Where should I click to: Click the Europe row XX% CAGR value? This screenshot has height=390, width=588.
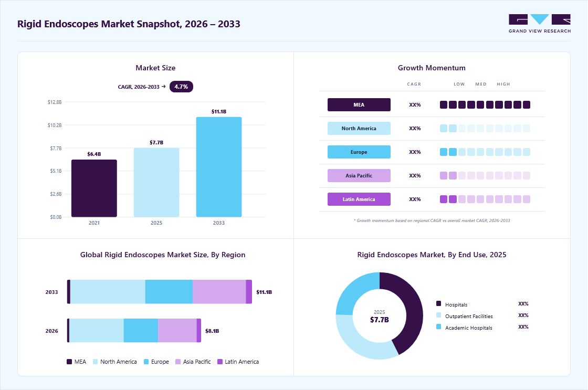415,152
